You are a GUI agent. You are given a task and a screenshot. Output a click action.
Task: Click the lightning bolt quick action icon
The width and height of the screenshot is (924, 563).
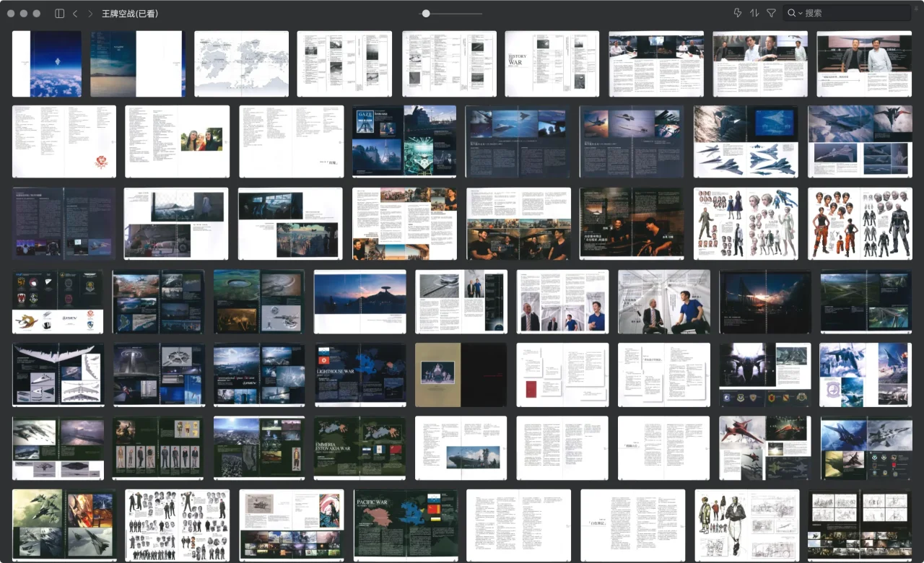point(737,13)
